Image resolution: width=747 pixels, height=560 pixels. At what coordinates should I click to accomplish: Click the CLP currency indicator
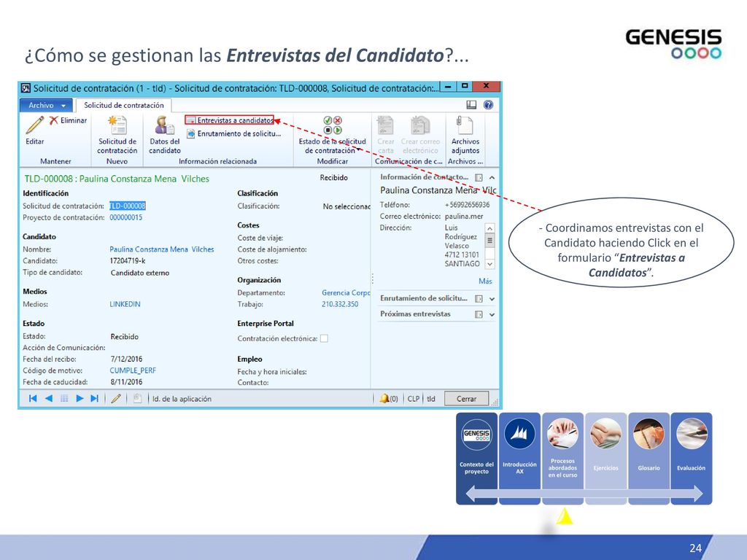pos(413,399)
